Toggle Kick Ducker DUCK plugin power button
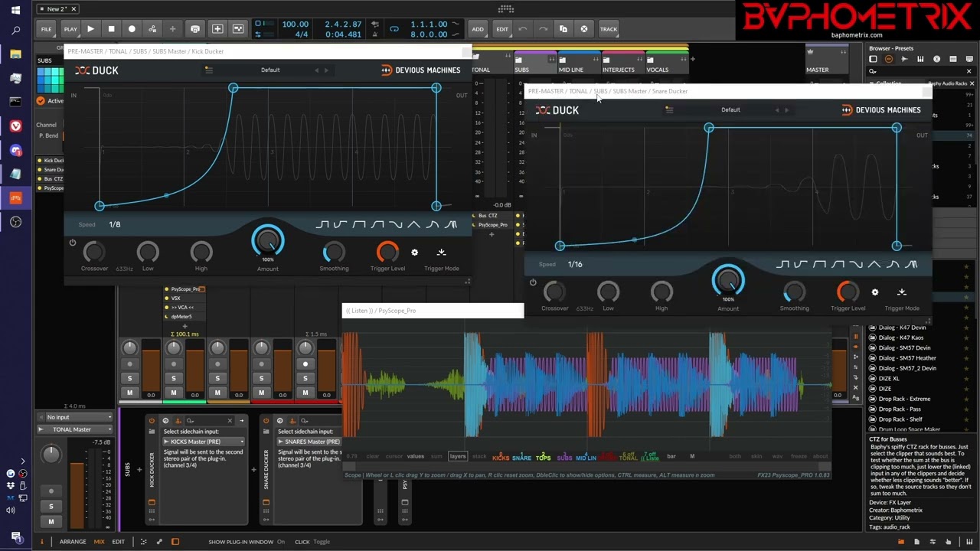The image size is (980, 551). pyautogui.click(x=73, y=243)
